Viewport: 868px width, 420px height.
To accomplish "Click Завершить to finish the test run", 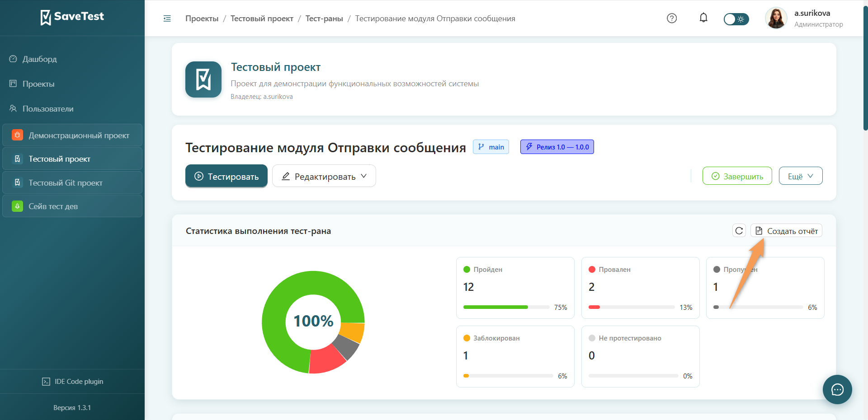I will click(737, 176).
